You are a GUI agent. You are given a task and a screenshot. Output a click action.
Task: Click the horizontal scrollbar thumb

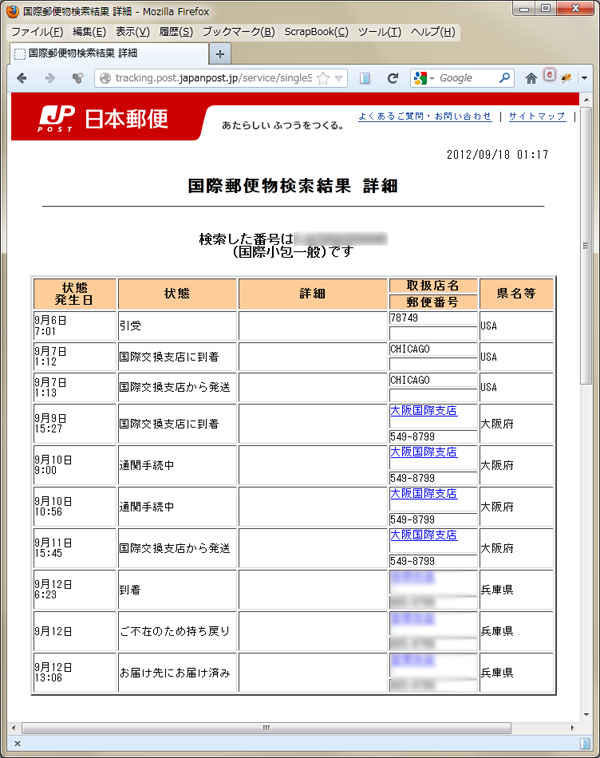coord(266,728)
